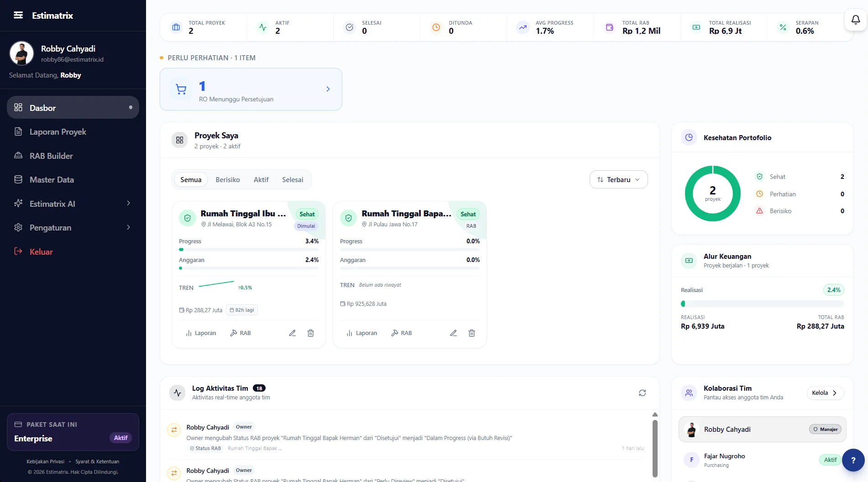Click Keluar to log out
Image resolution: width=868 pixels, height=482 pixels.
[x=73, y=251]
